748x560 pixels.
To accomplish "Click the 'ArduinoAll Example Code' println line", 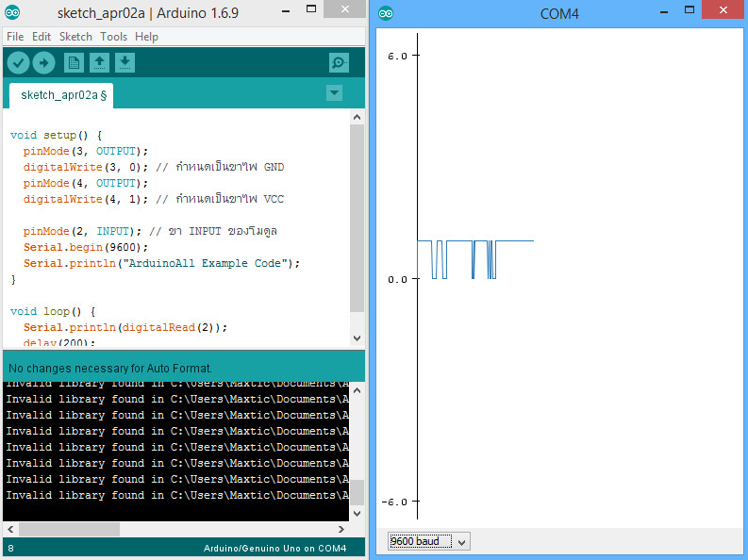I will pos(161,263).
